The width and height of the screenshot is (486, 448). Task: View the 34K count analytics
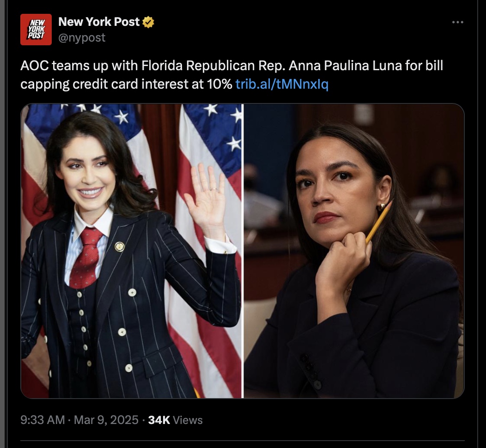[x=159, y=420]
